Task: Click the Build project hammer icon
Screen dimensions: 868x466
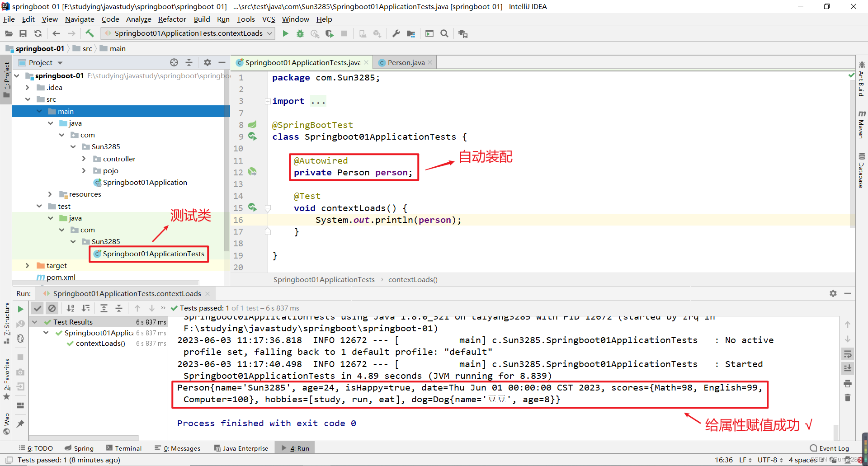Action: point(90,33)
